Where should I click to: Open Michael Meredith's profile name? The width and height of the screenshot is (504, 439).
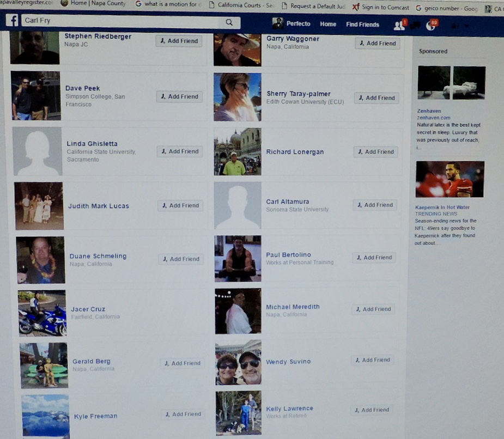pos(293,307)
